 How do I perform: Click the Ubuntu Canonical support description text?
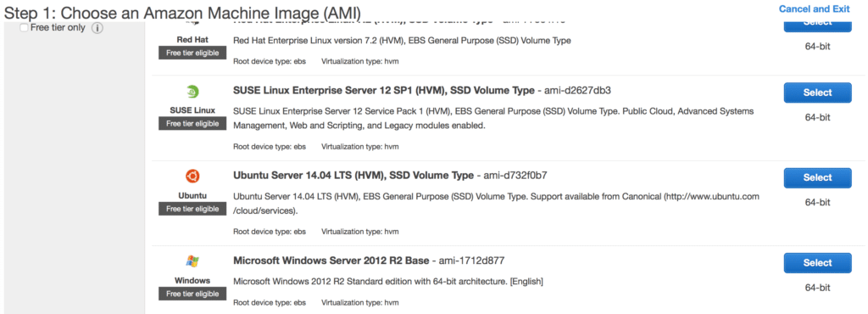(x=496, y=203)
